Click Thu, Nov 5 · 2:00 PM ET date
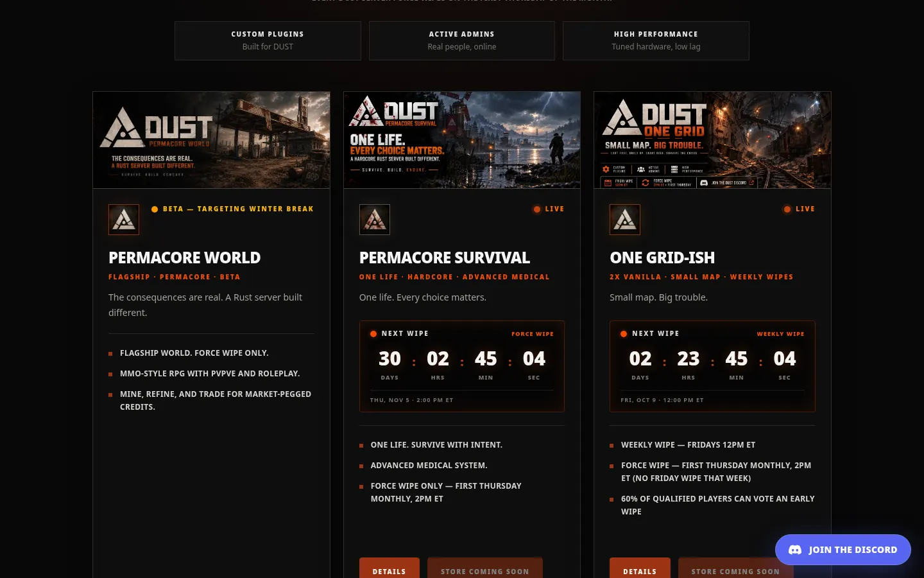The height and width of the screenshot is (578, 924). (411, 400)
